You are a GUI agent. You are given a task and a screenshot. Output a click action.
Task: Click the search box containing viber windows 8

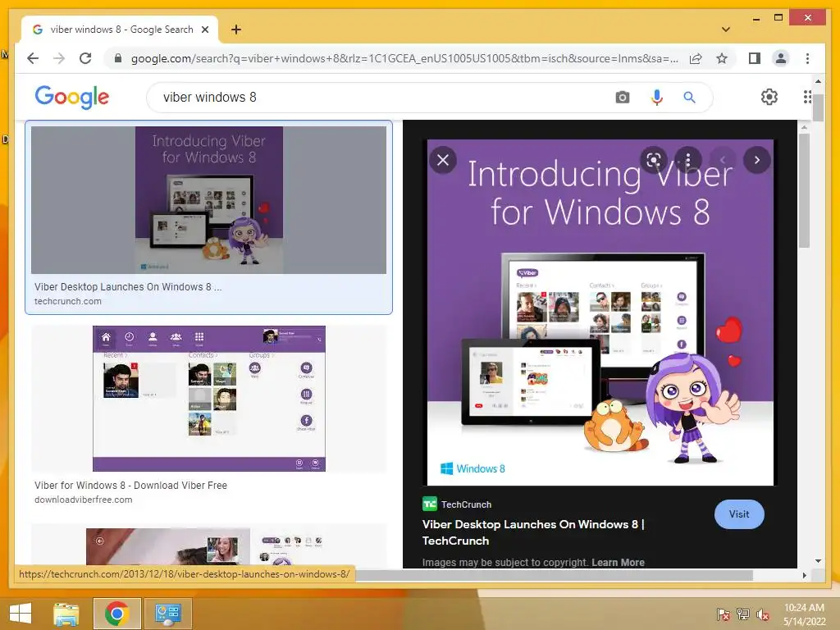(375, 97)
